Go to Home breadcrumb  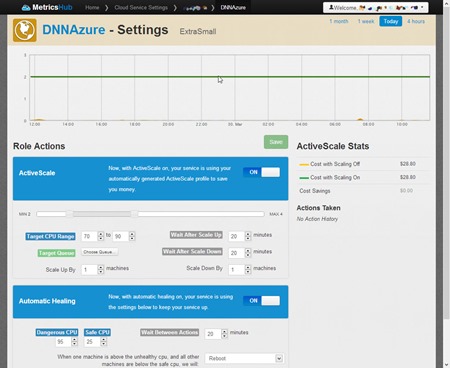coord(92,7)
